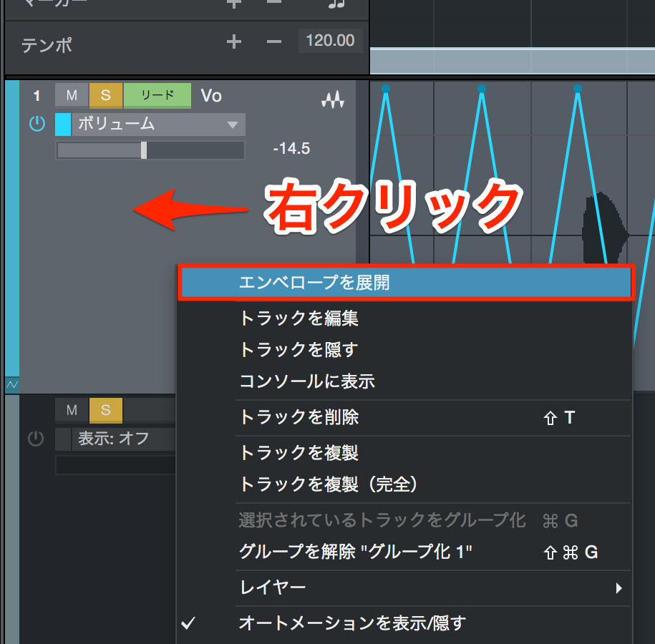The height and width of the screenshot is (644, 655).
Task: Toggle the blue power button of volume automation
Action: [37, 124]
